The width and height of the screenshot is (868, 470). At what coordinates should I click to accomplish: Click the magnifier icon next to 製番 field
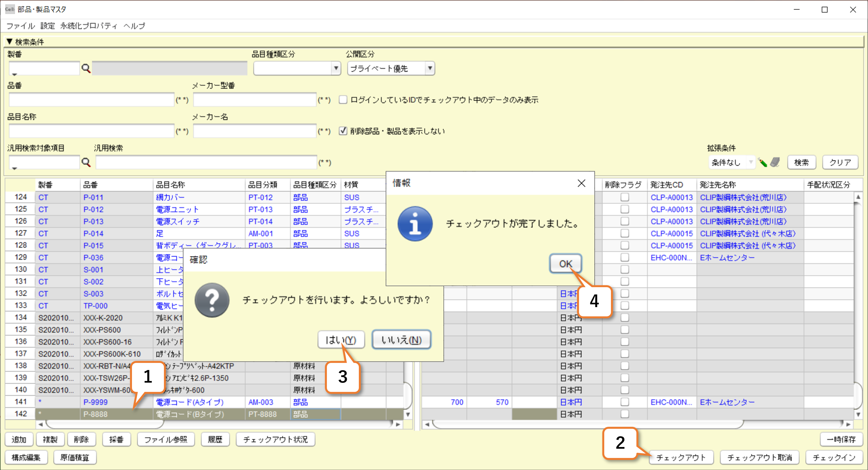86,69
